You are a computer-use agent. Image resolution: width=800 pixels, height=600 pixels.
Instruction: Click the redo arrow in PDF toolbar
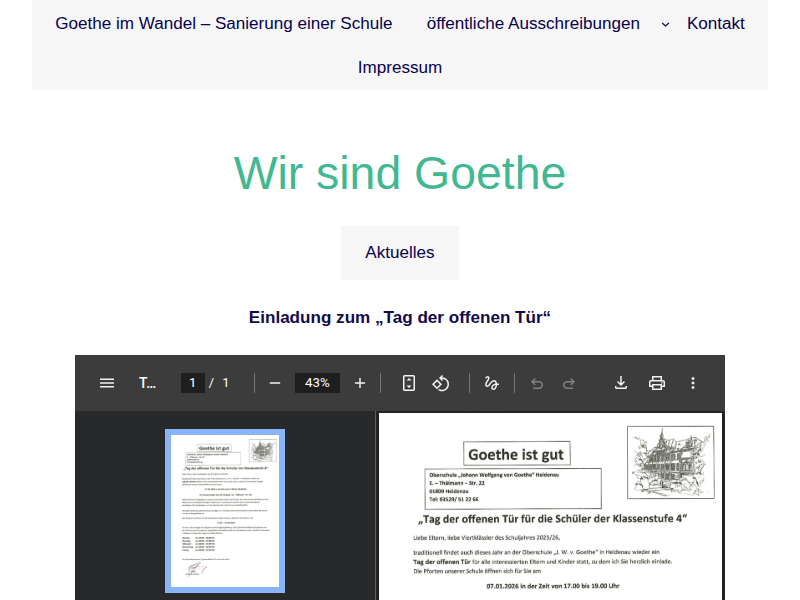pos(569,383)
